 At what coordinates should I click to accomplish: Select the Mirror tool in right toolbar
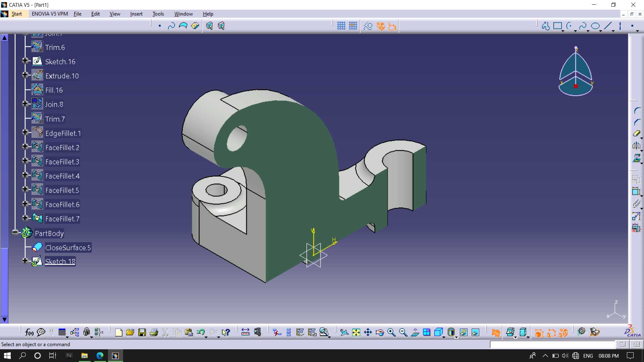tap(636, 145)
